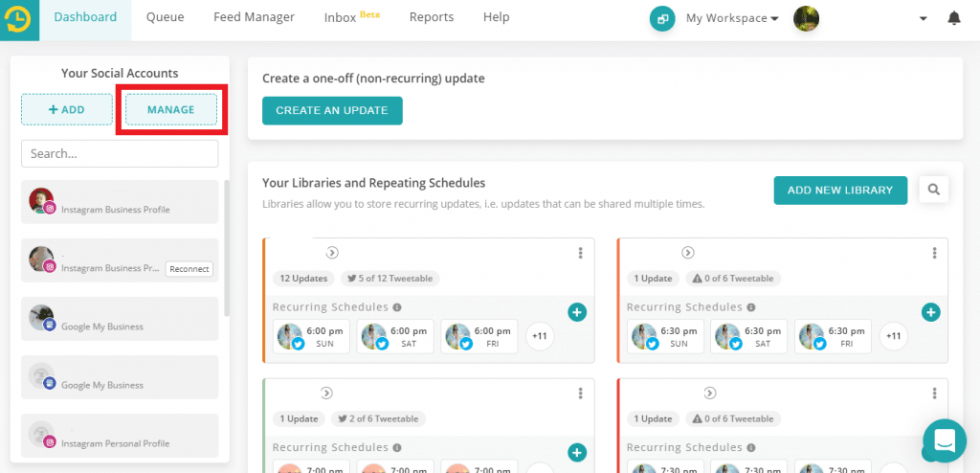
Task: Open options menu of 12 Updates library
Action: pos(581,253)
